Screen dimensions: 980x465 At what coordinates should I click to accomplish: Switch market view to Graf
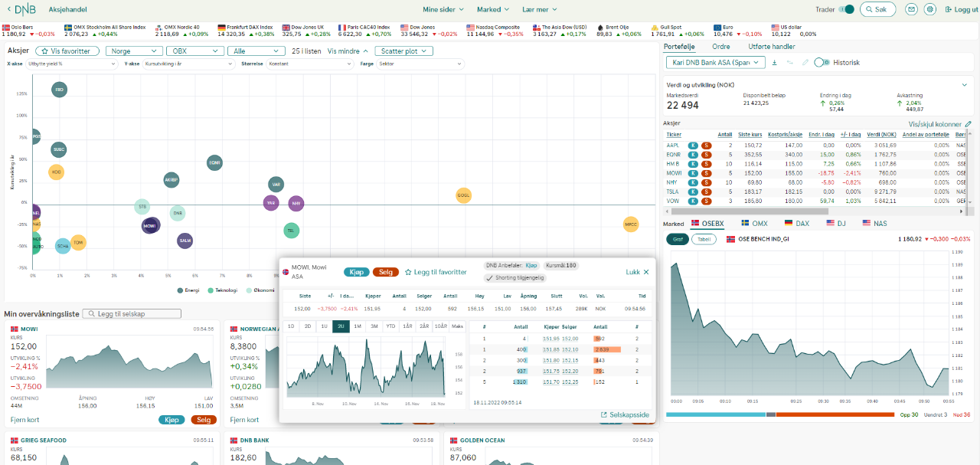pyautogui.click(x=677, y=239)
